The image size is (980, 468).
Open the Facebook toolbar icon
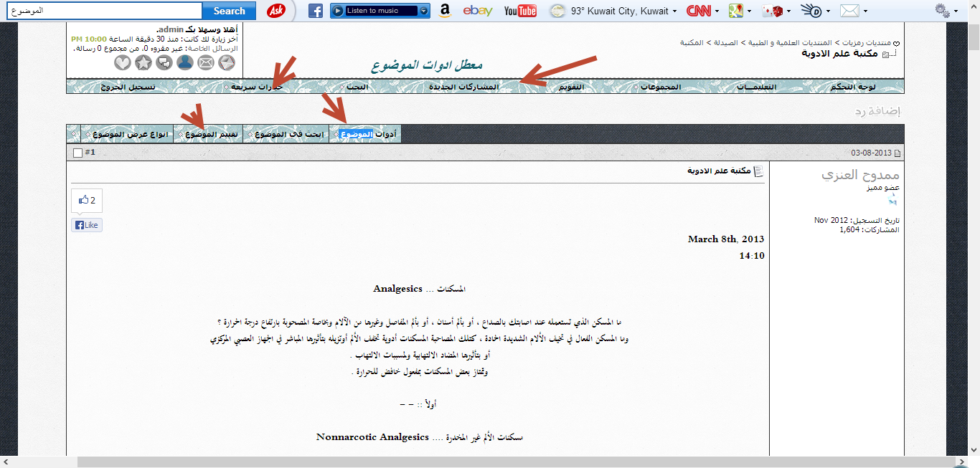[316, 11]
